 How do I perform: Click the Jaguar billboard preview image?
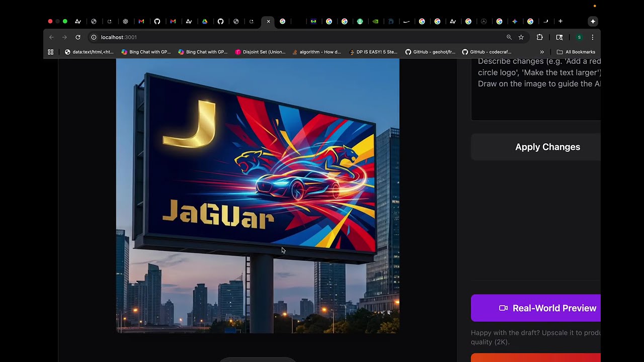(x=258, y=196)
